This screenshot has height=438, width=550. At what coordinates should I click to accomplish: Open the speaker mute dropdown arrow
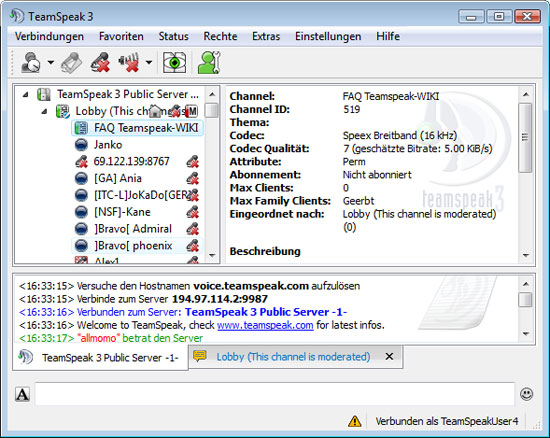(x=149, y=63)
